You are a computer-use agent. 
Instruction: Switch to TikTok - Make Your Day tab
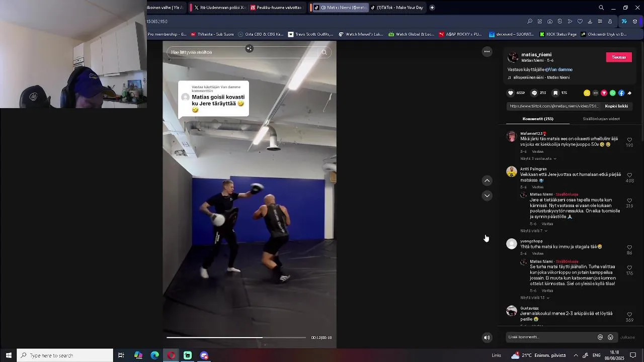(x=398, y=8)
